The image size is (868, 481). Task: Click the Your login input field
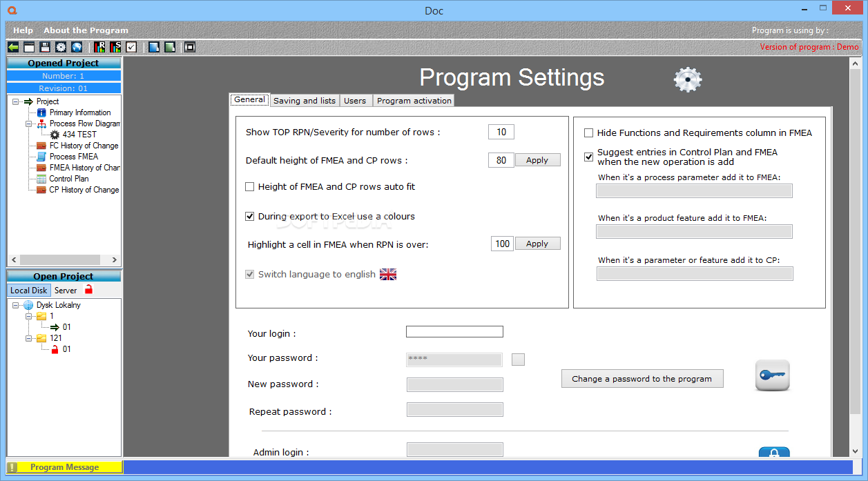(x=454, y=332)
